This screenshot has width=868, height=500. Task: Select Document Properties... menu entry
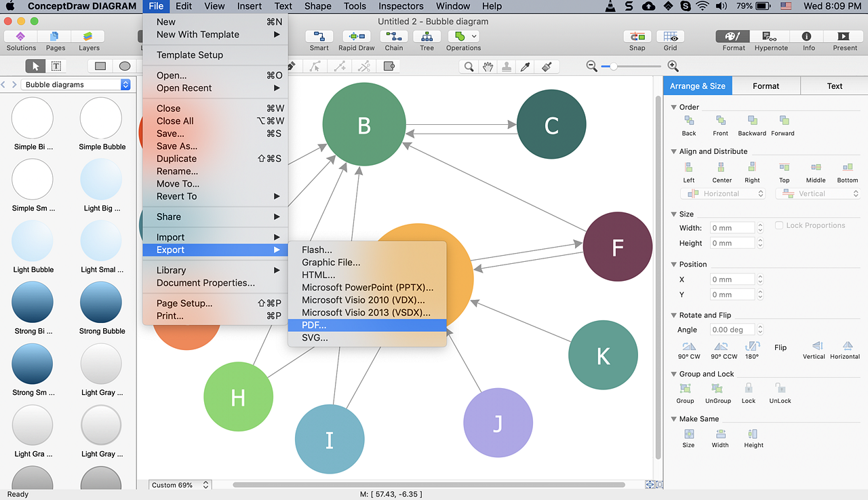click(205, 283)
